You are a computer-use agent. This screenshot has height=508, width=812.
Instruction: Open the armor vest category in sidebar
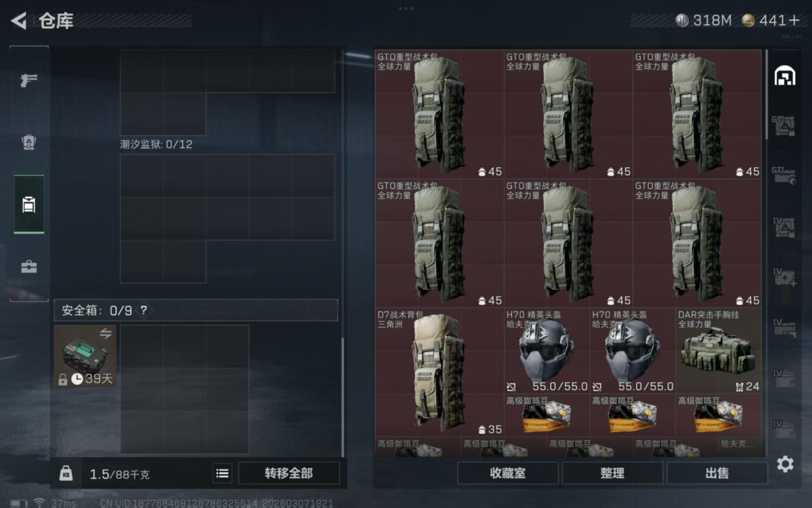tap(29, 142)
